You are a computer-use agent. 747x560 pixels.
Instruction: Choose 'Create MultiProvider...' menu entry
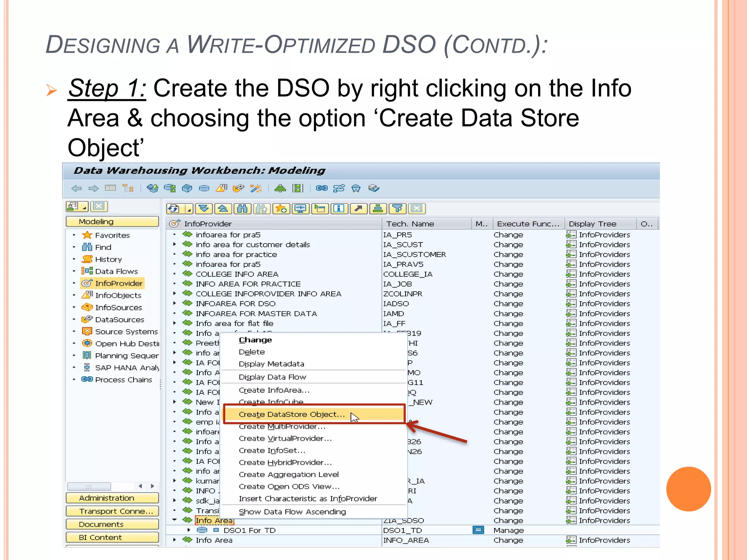[282, 426]
